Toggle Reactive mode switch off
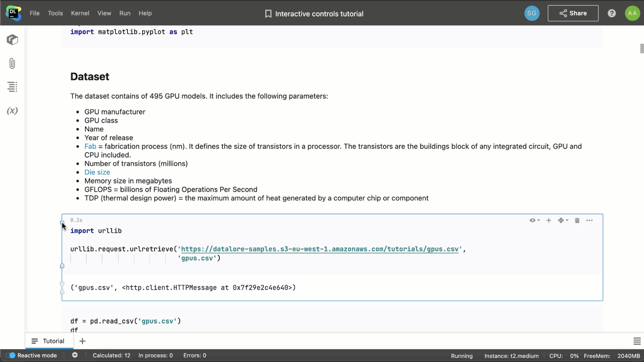The width and height of the screenshot is (644, 362). (x=10, y=355)
